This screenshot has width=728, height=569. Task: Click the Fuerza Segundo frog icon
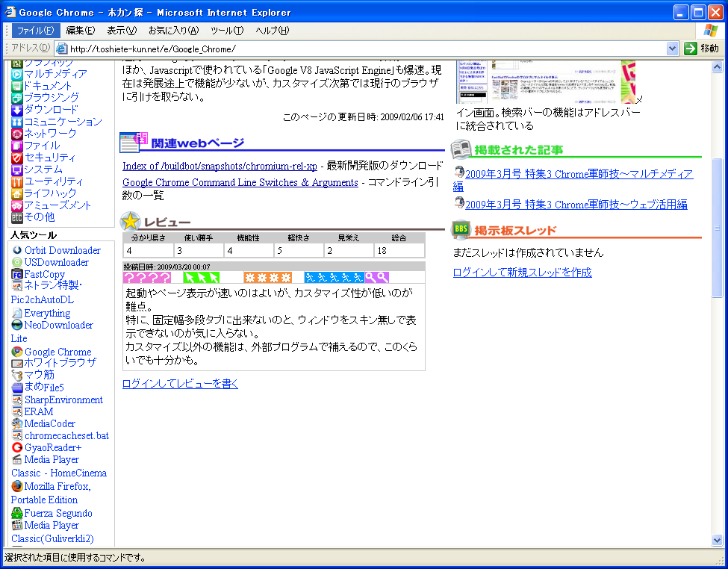click(17, 513)
